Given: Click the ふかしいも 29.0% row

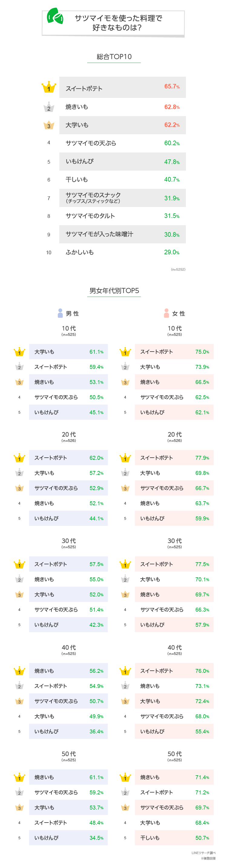Looking at the screenshot, I should point(122,252).
